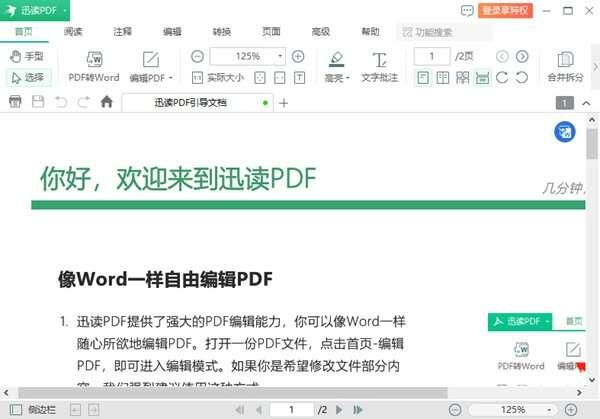Screen dimensions: 600x419
Task: Expand the 编辑PDF dropdown menu
Action: (170, 78)
